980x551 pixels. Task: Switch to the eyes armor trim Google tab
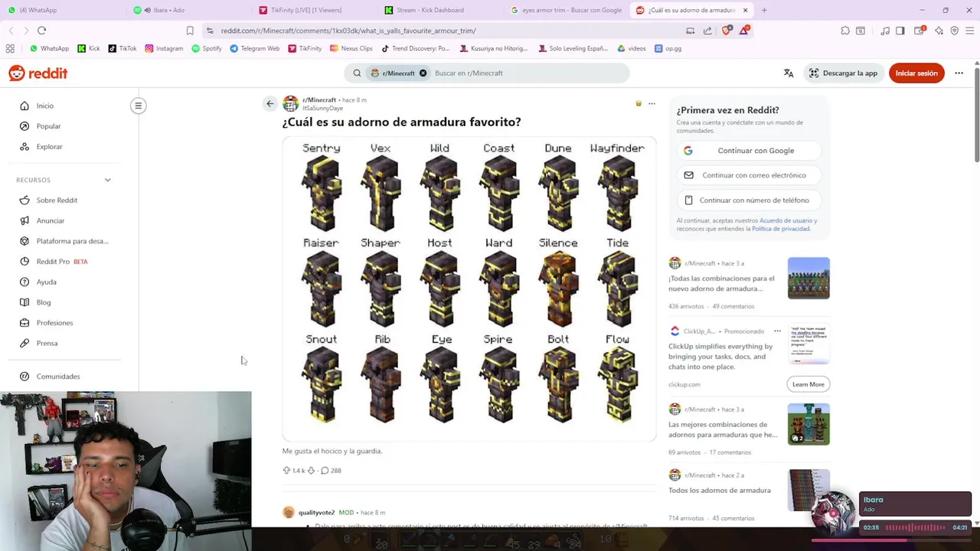567,10
